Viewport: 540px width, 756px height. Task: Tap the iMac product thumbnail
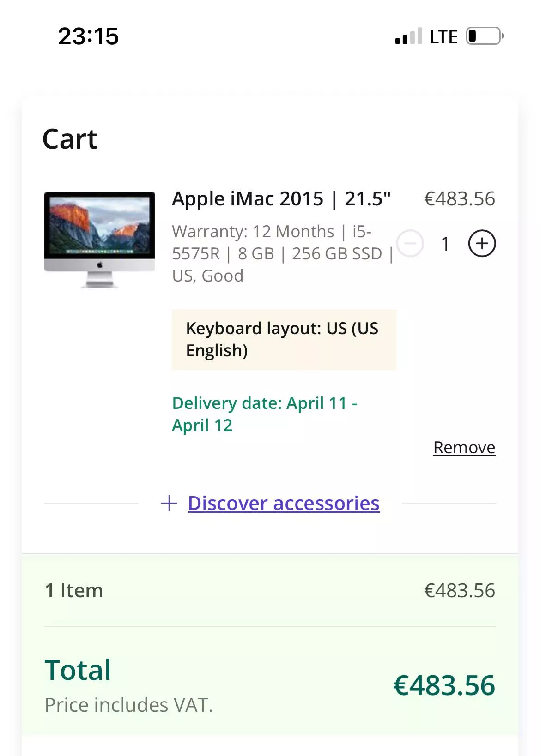coord(100,240)
